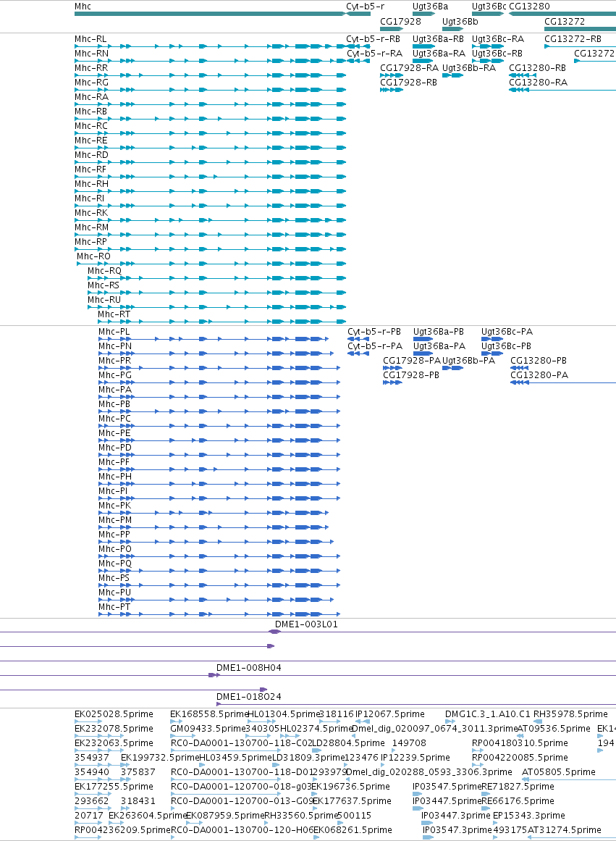Screen dimensions: 616x841
Task: Click the Ugt36Bc gene label
Action: tap(489, 7)
